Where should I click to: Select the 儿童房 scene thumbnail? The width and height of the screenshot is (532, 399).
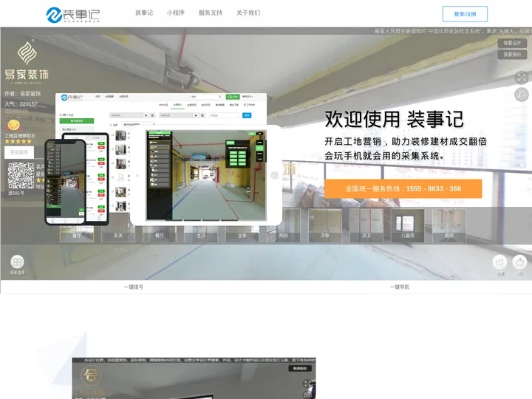(408, 225)
